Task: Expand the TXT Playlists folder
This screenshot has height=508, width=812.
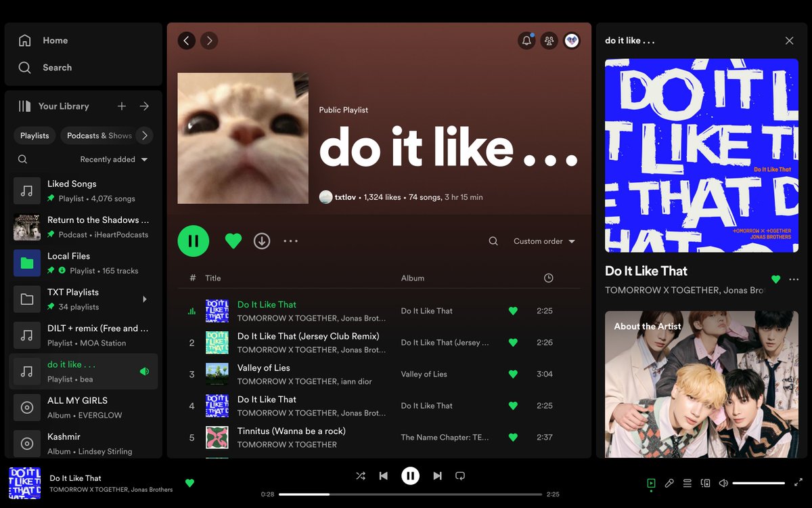Action: coord(144,299)
